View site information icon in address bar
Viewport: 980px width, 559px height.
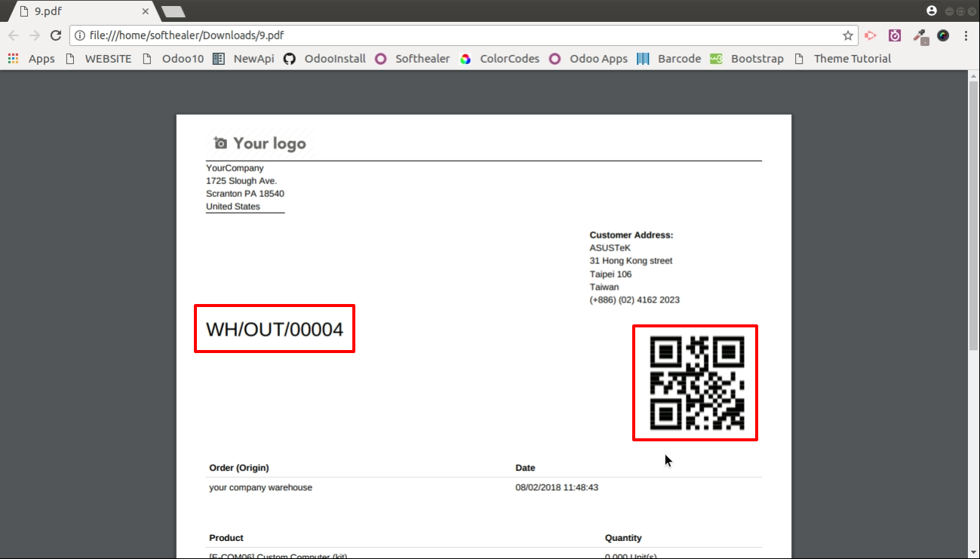(80, 35)
